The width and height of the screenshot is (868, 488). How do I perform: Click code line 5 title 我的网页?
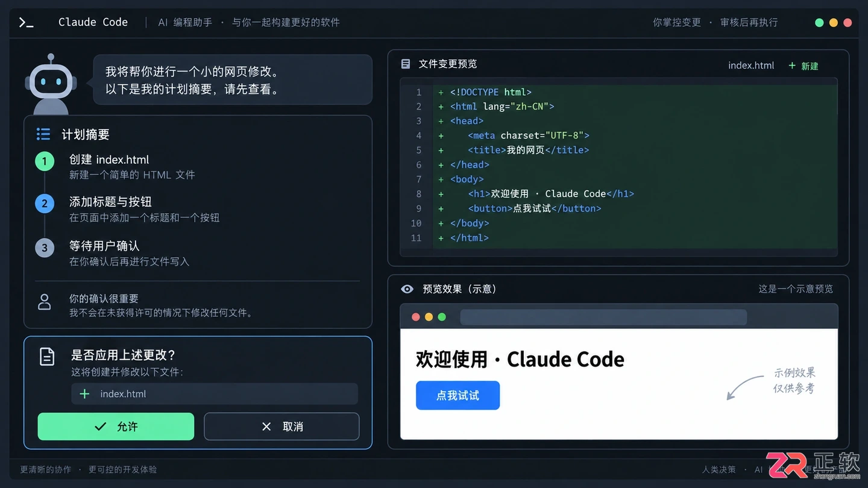(529, 150)
